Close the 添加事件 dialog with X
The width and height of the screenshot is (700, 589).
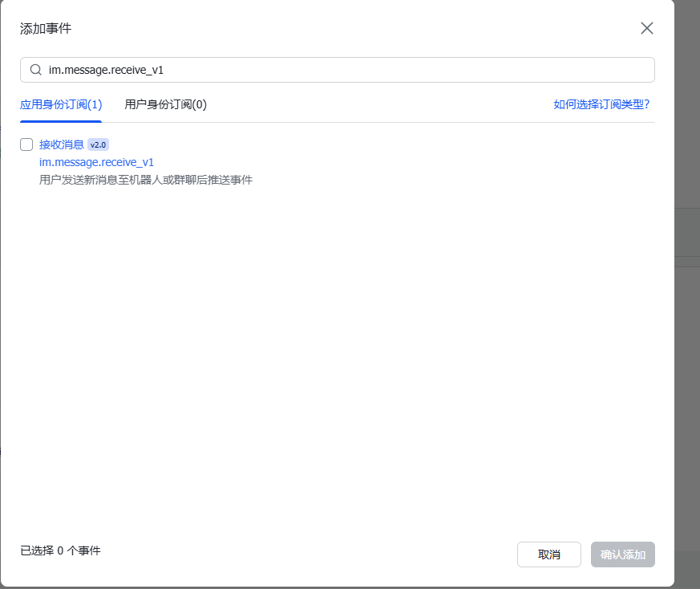click(x=647, y=28)
